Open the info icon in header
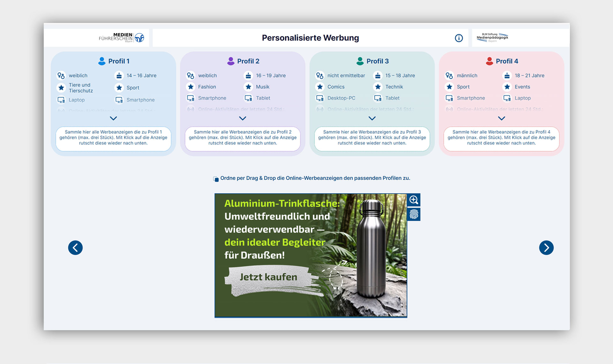 (x=459, y=38)
